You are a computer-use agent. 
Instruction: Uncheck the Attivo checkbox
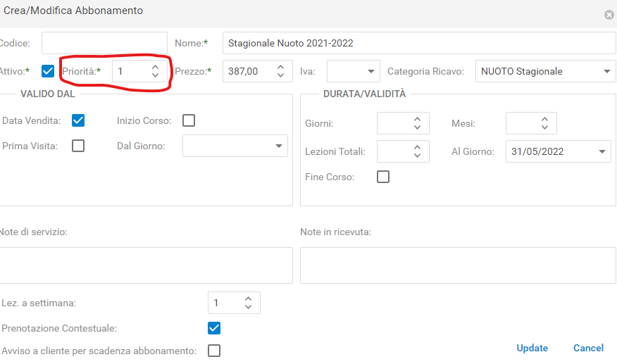48,71
